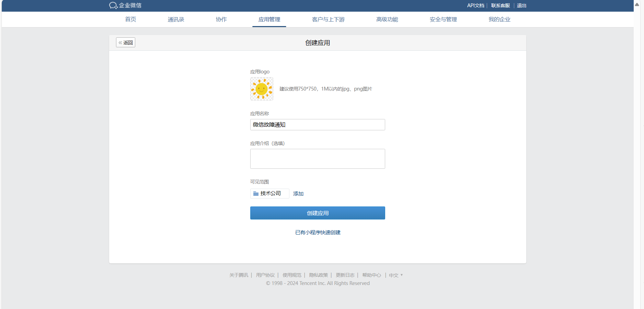Log out via the 退出 link
The width and height of the screenshot is (644, 309).
click(x=521, y=5)
